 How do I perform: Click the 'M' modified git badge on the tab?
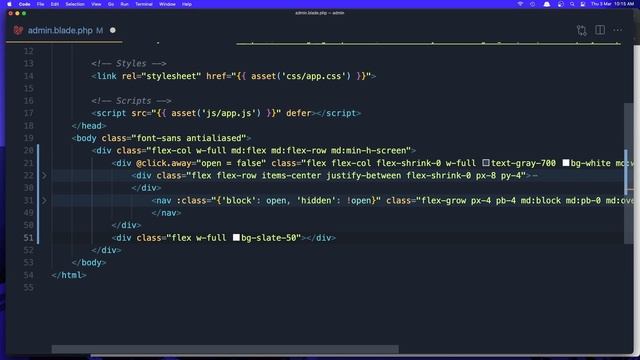pyautogui.click(x=100, y=31)
